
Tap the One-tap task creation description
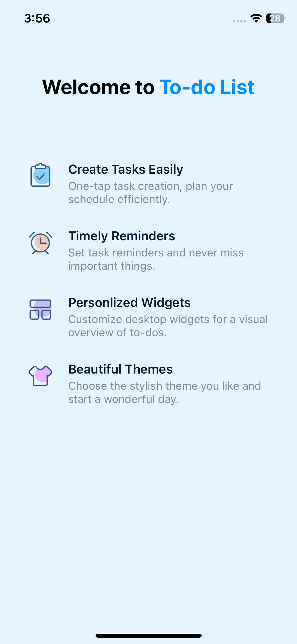tap(150, 193)
